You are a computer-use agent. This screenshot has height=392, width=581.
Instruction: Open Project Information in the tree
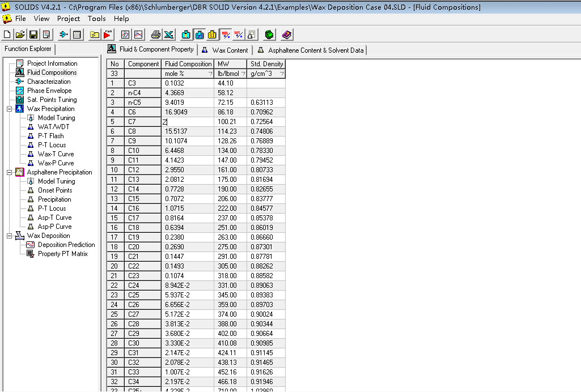[52, 63]
